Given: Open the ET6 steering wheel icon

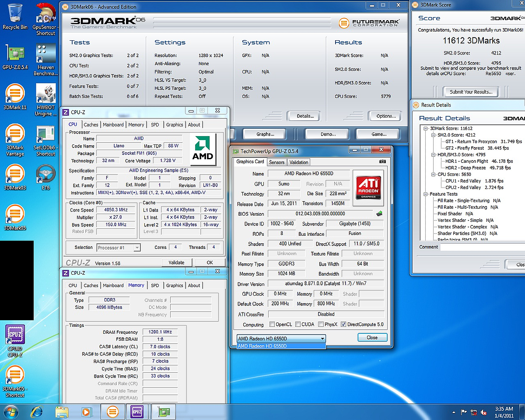Looking at the screenshot, I should pos(45,178).
